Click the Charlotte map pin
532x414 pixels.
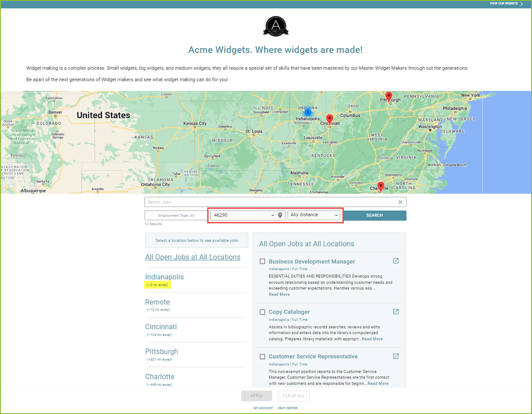pyautogui.click(x=381, y=187)
